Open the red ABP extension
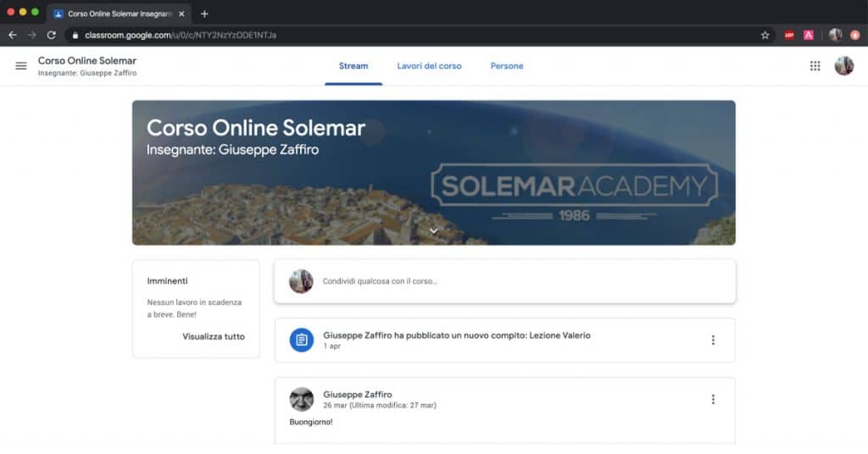868x454 pixels. tap(789, 35)
